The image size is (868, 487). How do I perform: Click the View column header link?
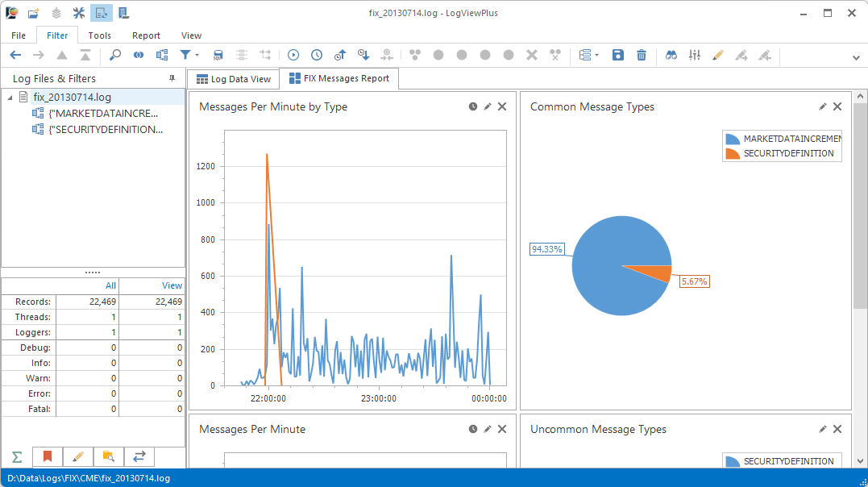tap(172, 285)
